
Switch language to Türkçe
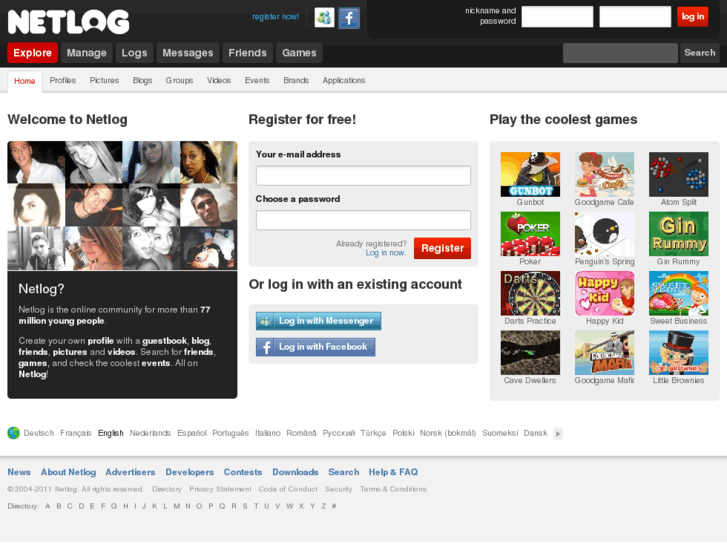click(373, 433)
